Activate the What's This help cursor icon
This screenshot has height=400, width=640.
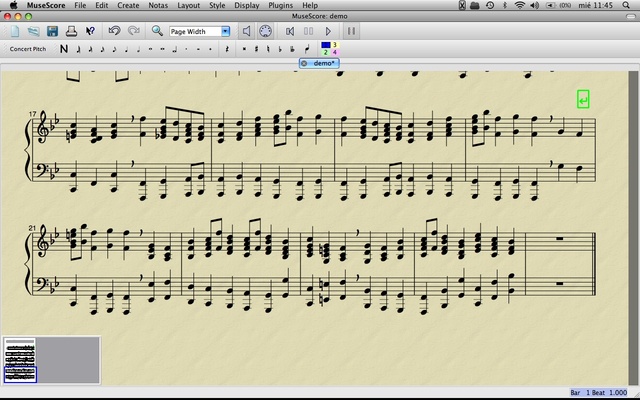tap(90, 31)
